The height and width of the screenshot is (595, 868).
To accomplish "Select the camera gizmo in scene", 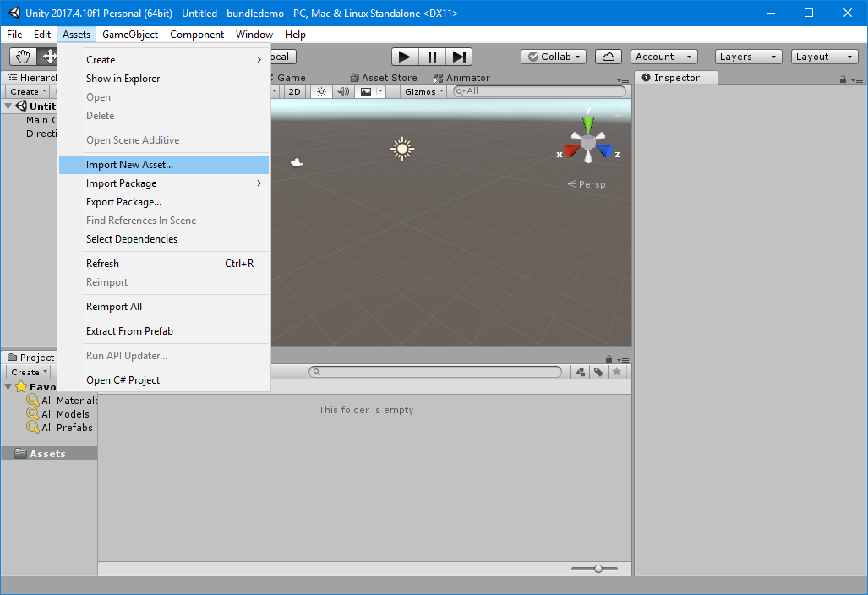I will [297, 162].
